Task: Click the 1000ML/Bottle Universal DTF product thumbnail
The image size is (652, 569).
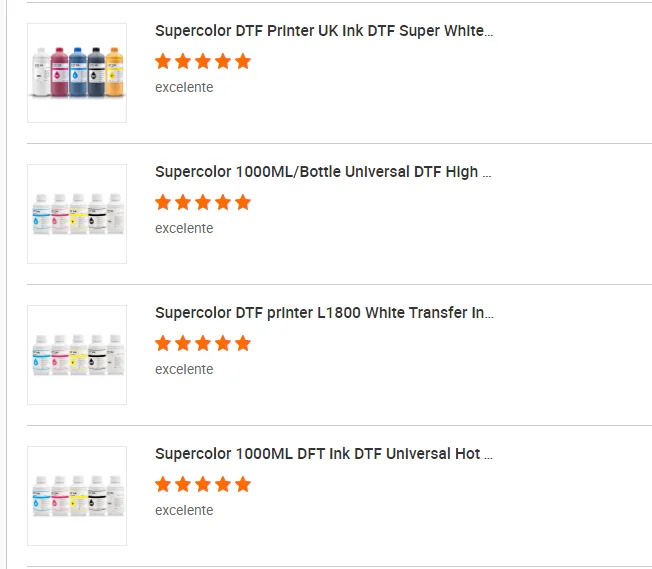Action: (x=77, y=214)
